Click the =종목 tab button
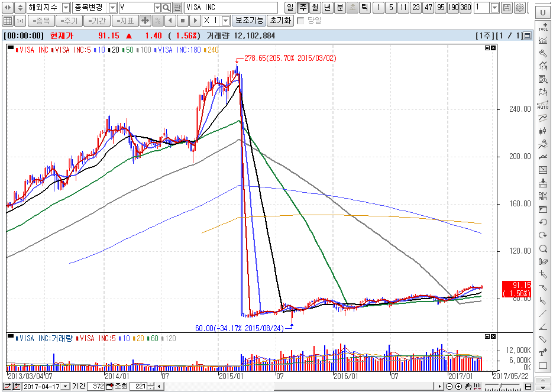Image resolution: width=553 pixels, height=392 pixels. [41, 21]
